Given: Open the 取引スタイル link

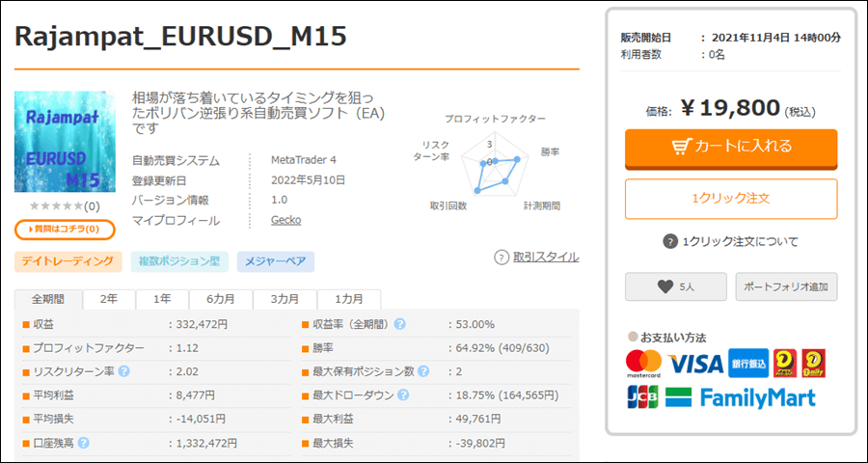Looking at the screenshot, I should click(546, 257).
